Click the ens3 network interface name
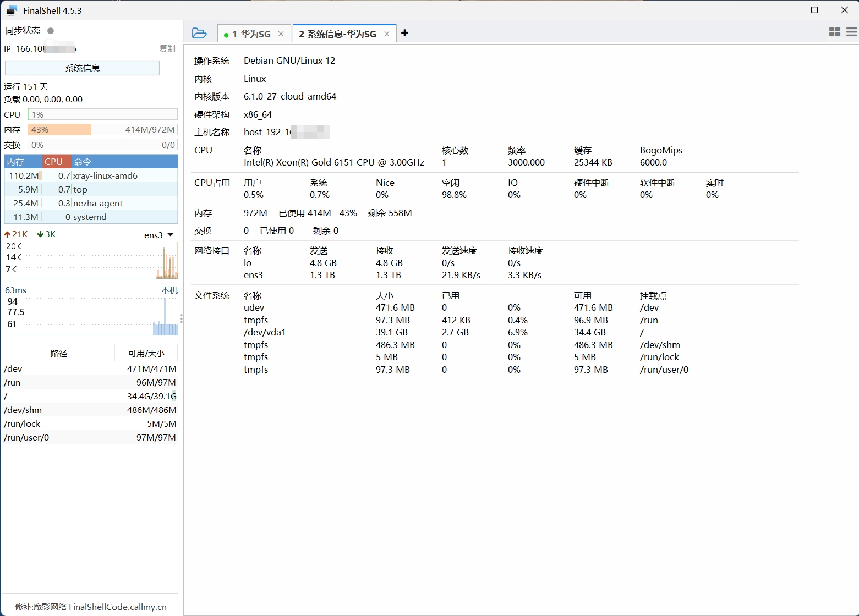The width and height of the screenshot is (859, 616). 254,275
